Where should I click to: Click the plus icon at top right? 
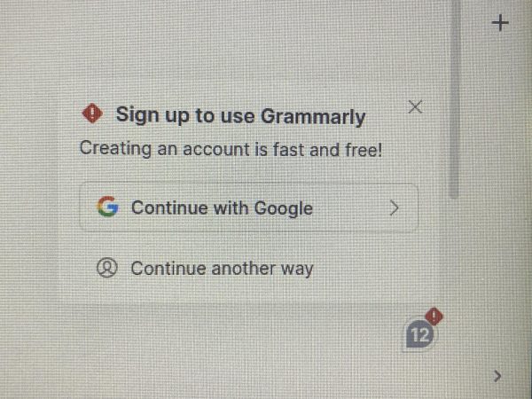click(500, 23)
